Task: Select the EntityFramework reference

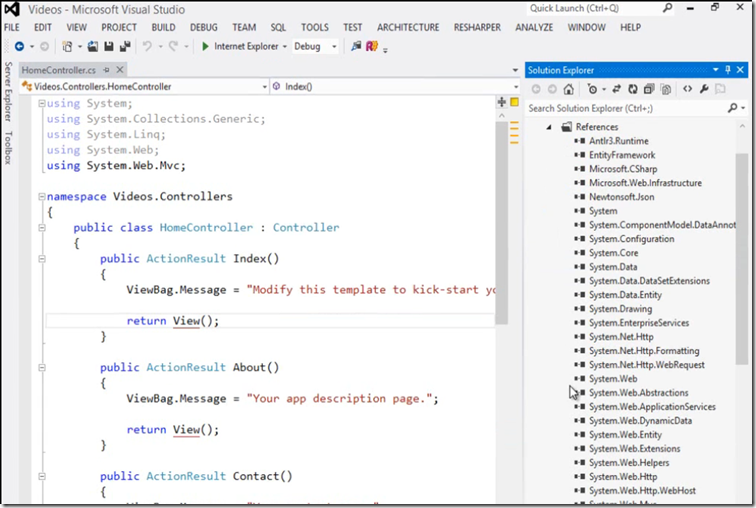Action: tap(622, 155)
